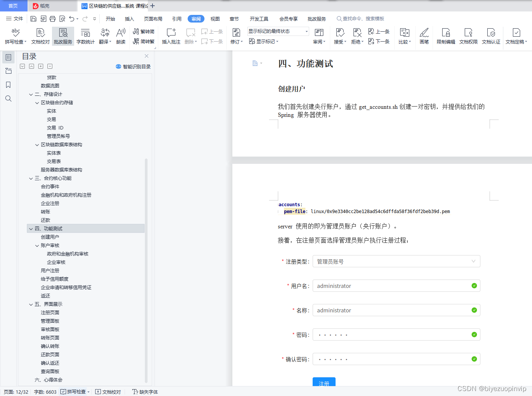This screenshot has height=396, width=532.
Task: Open the 显示标记的最终状态 dropdown
Action: tap(278, 31)
